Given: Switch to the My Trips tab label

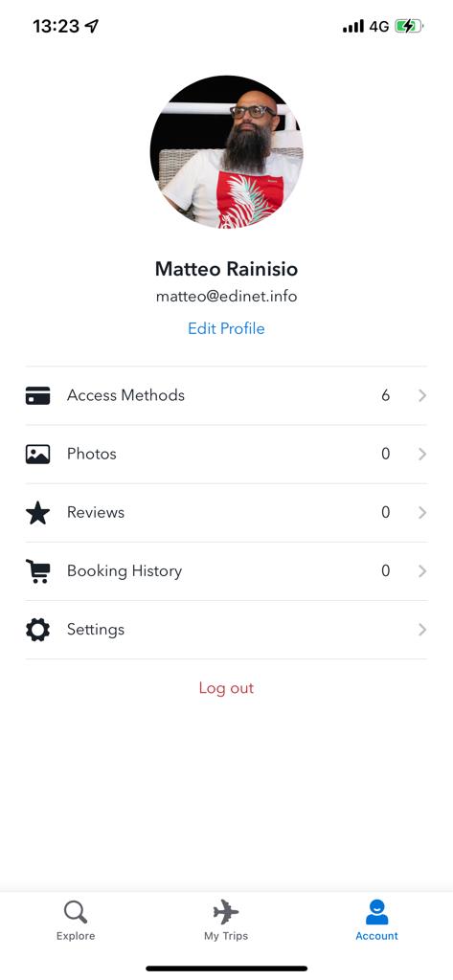Looking at the screenshot, I should [226, 936].
